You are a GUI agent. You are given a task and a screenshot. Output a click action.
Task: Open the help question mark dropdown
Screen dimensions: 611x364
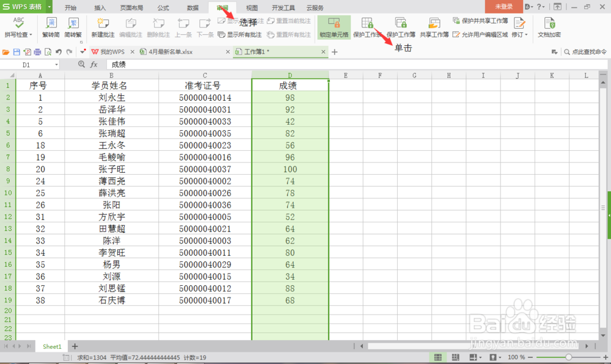(540, 7)
